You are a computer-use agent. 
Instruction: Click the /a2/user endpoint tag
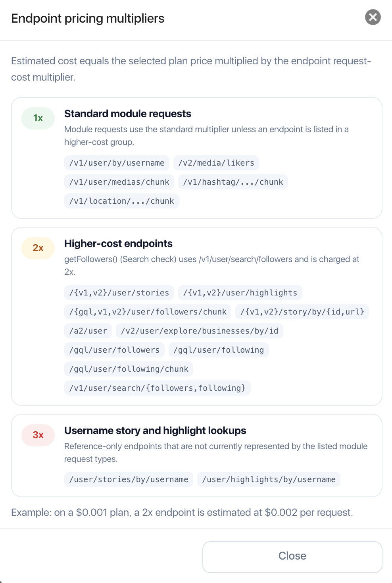88,331
